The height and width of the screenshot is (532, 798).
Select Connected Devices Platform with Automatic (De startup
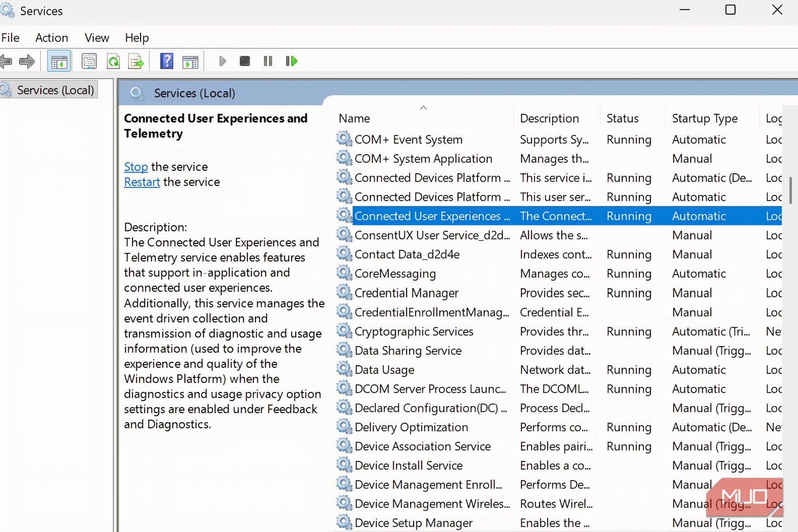tap(559, 178)
